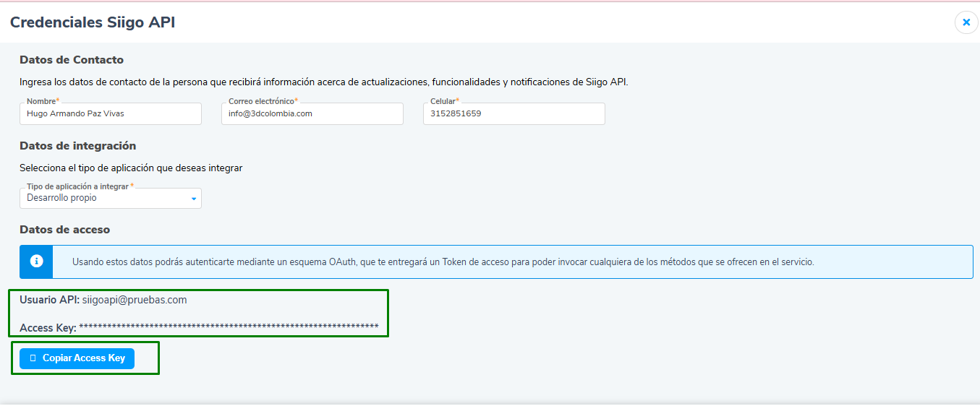Screen dimensions: 980x406
Task: Open the Tipo de aplicación a integrar dropdown
Action: pos(111,198)
